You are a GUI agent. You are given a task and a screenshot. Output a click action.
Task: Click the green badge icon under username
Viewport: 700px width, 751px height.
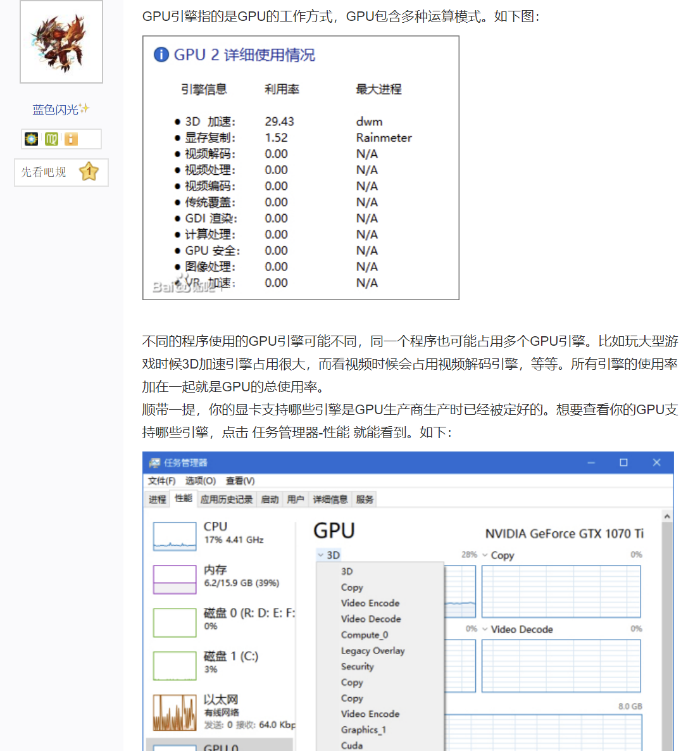point(51,139)
